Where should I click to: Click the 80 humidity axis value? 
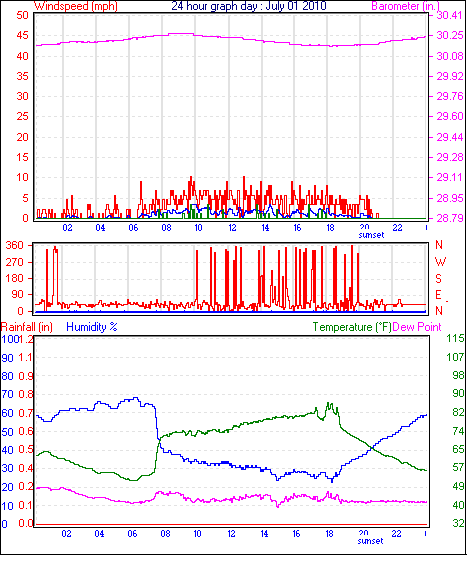coord(8,376)
